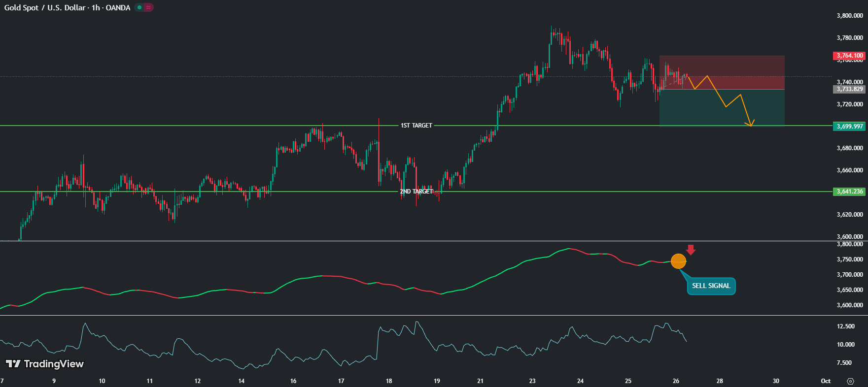Click the 26 date label on time axis
Screen dimensions: 868x387
click(676, 381)
